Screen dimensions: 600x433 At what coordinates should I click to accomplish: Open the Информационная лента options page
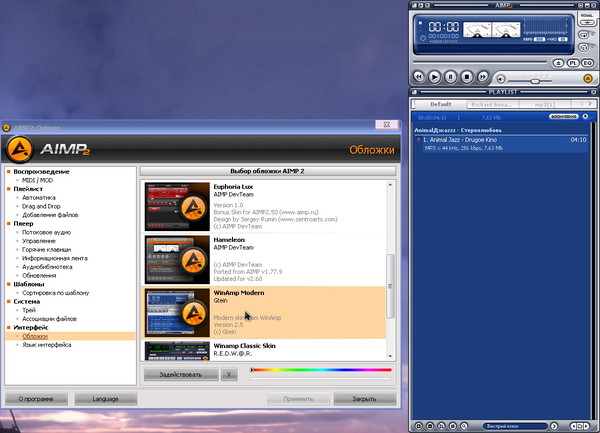(x=55, y=258)
